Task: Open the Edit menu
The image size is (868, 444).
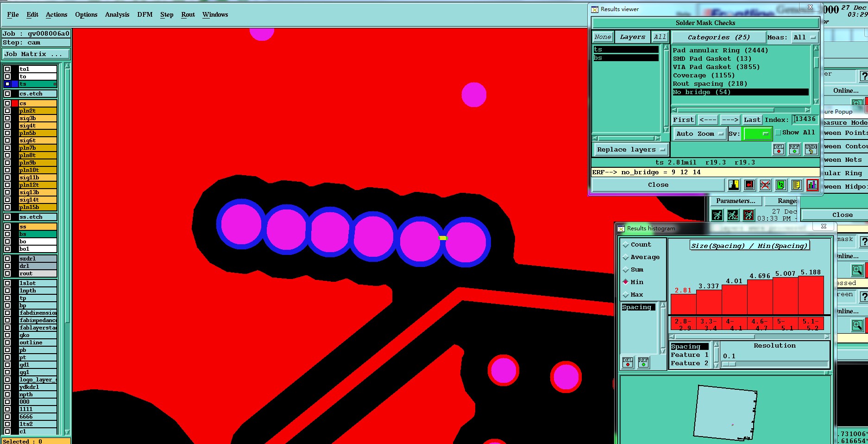Action: point(32,15)
